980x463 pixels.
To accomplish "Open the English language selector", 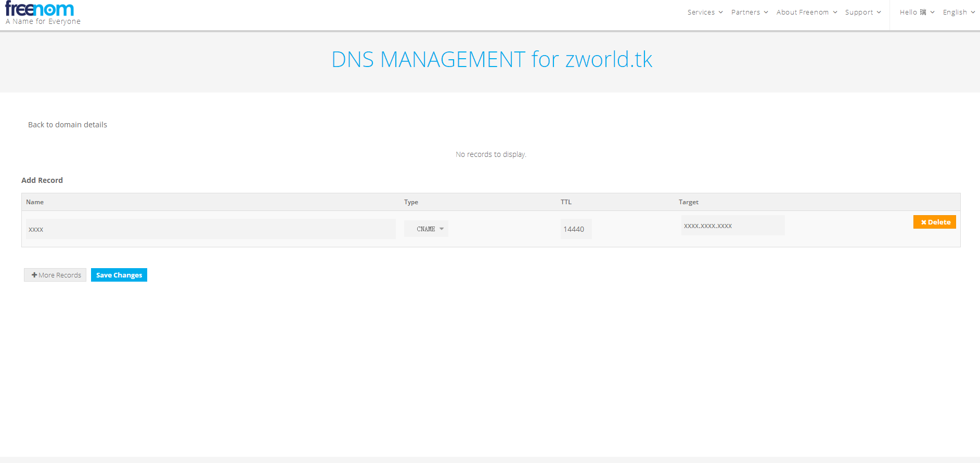I will 958,12.
